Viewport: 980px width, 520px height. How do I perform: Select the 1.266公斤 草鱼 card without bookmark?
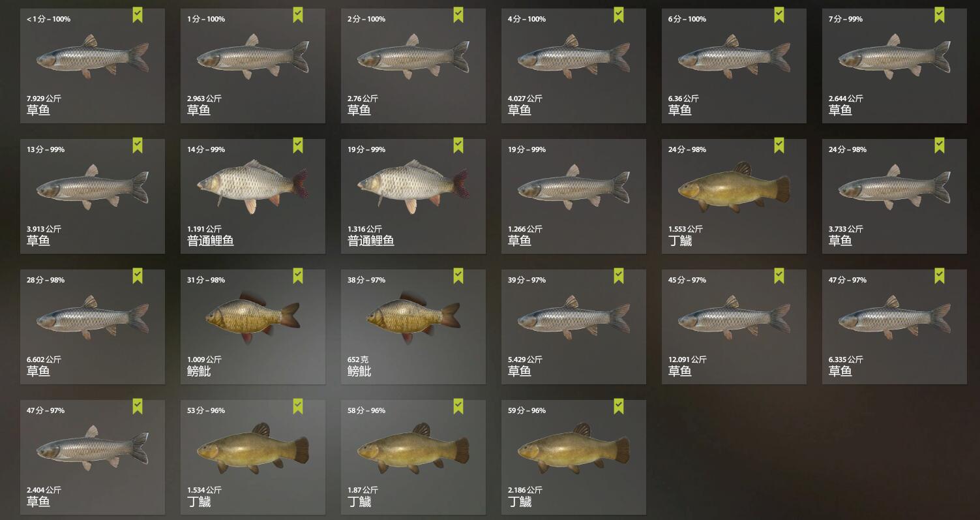click(574, 196)
